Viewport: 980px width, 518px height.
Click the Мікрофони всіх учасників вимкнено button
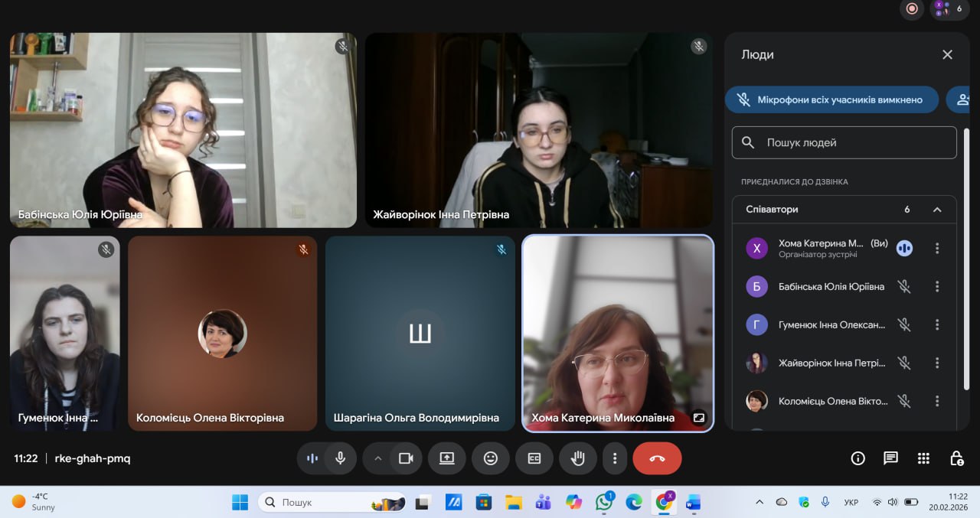click(x=831, y=99)
